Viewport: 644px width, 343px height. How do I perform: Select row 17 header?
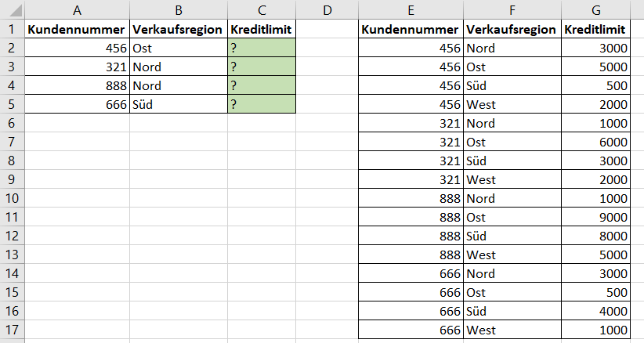point(13,330)
